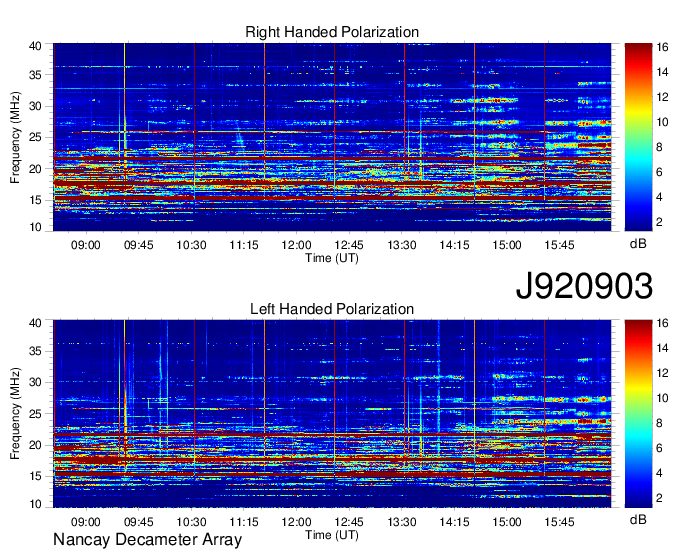The image size is (680, 552).
Task: Click 15 MHz tick on upper frequency axis
Action: [35, 200]
